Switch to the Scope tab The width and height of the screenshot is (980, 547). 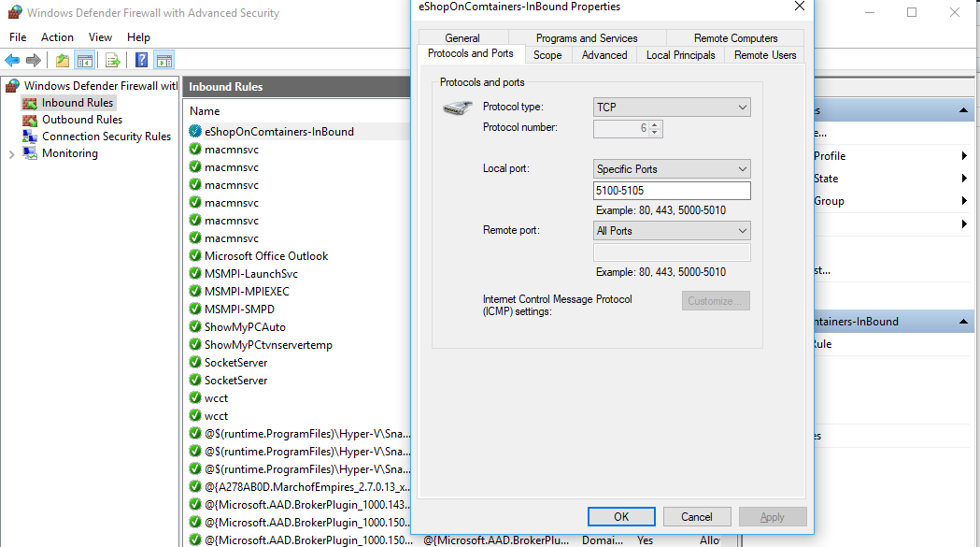pos(548,54)
